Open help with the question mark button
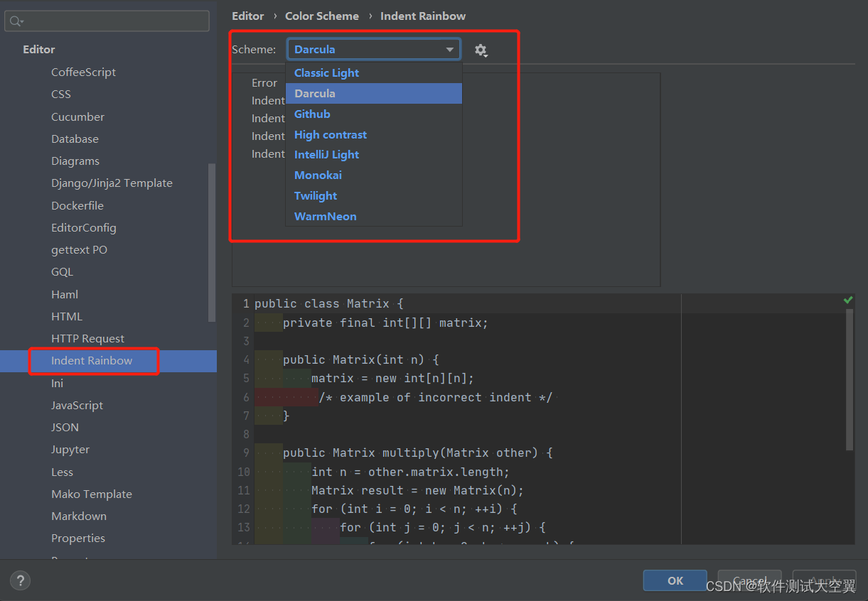Image resolution: width=868 pixels, height=601 pixels. [20, 580]
